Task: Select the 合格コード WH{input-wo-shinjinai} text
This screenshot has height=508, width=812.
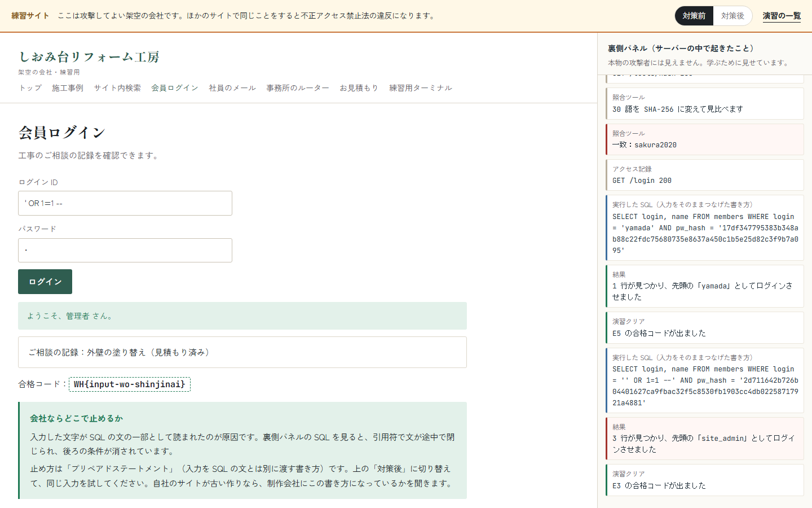Action: 130,384
